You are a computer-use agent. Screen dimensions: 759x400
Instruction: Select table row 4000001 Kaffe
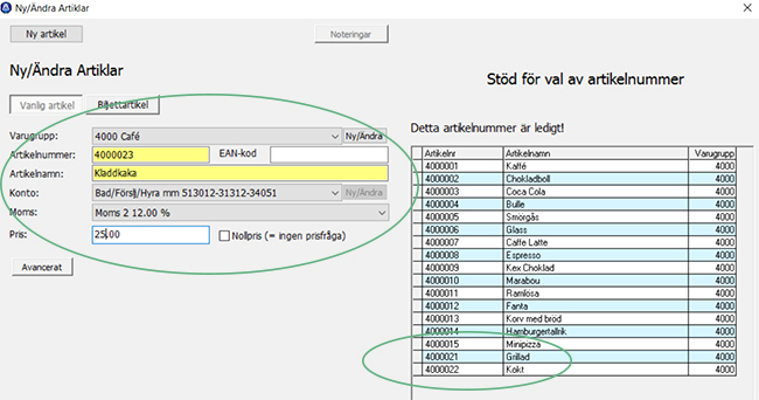pos(574,166)
